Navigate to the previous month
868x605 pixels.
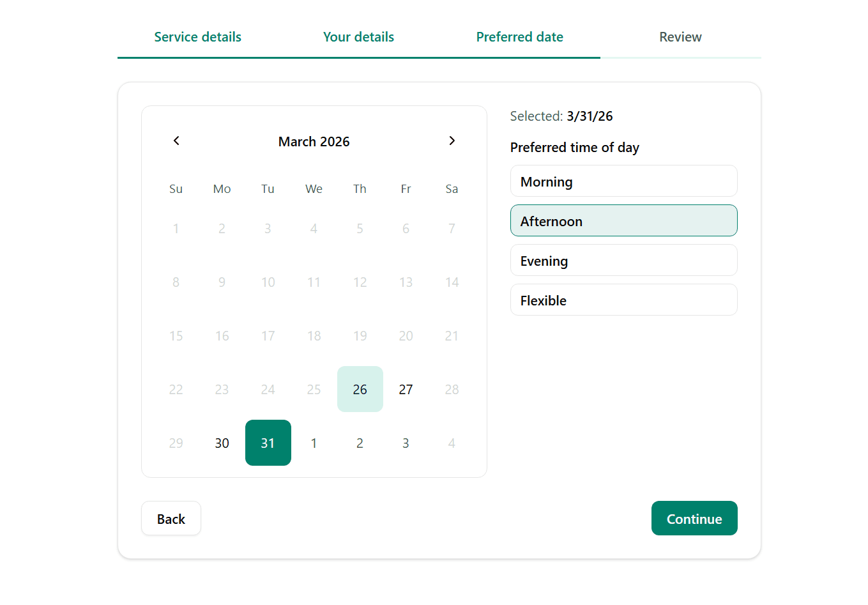point(176,141)
